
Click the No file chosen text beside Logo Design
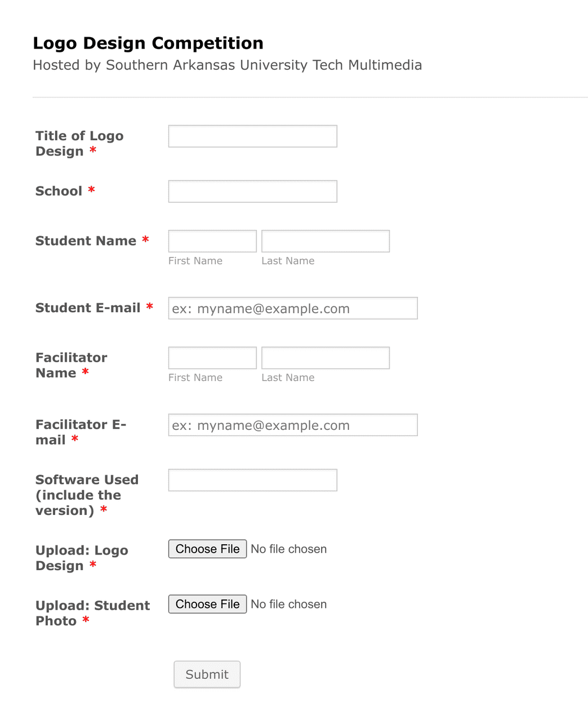pyautogui.click(x=288, y=549)
